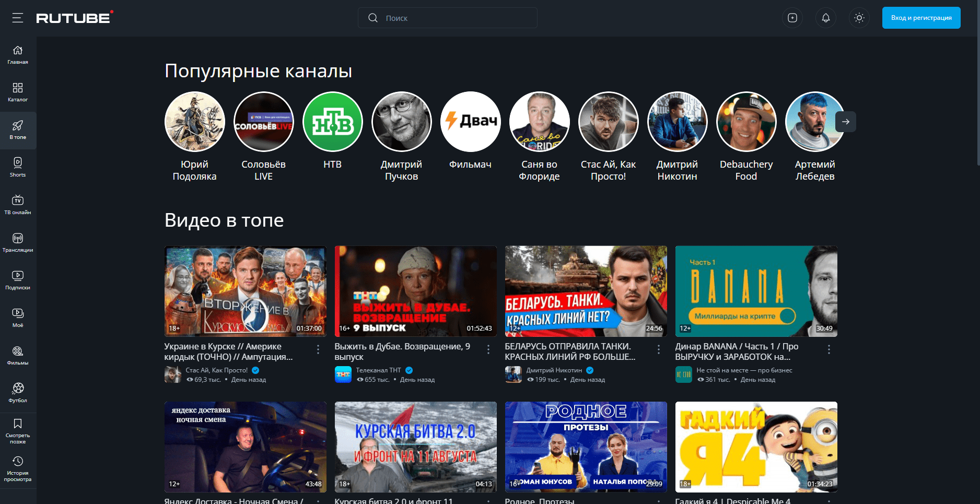The image size is (980, 504).
Task: Open ТВ онлайн in the sidebar
Action: [18, 206]
